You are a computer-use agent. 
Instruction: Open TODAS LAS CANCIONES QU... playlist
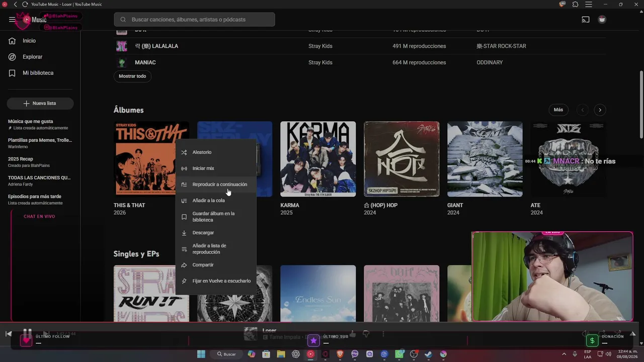(40, 180)
